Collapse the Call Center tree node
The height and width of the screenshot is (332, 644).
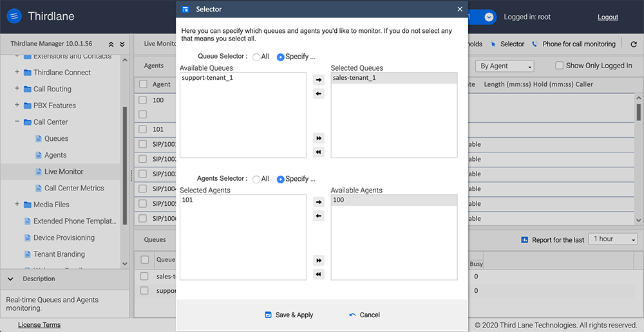point(17,122)
